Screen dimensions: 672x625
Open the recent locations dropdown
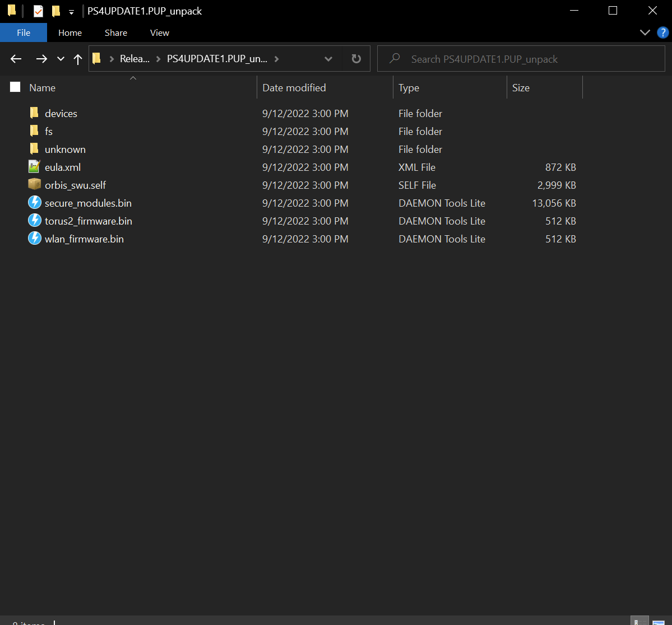[61, 59]
